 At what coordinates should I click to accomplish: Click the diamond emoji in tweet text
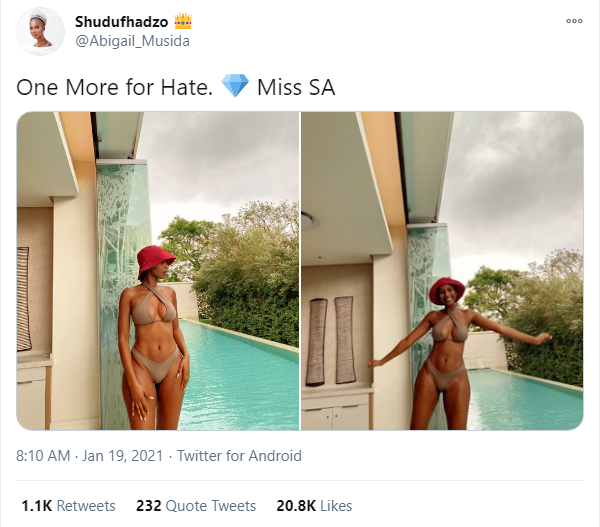235,86
